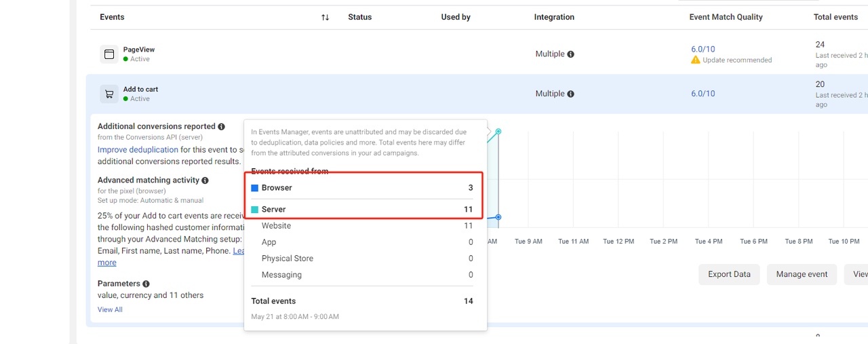Viewport: 868px width, 344px height.
Task: Click PageView total events count 24
Action: (x=820, y=45)
